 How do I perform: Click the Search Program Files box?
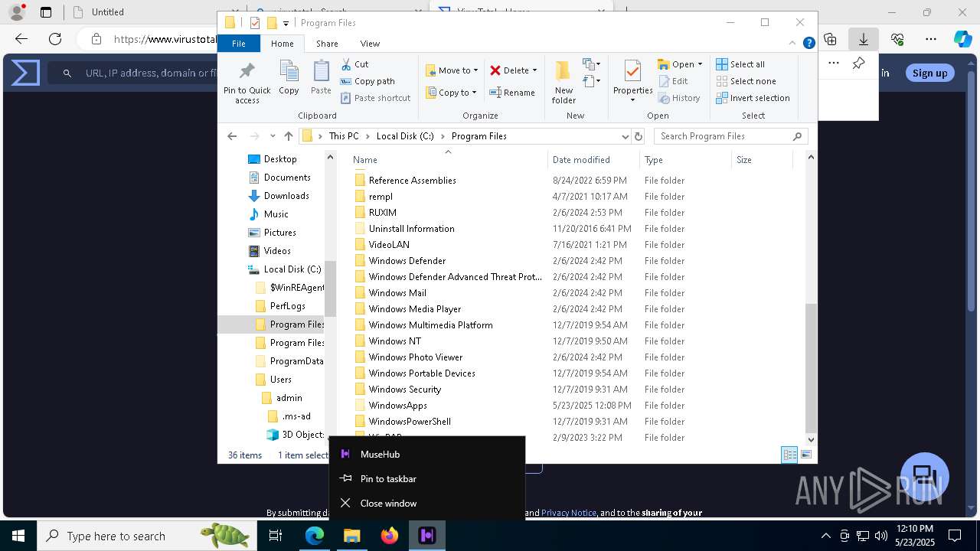pos(730,136)
